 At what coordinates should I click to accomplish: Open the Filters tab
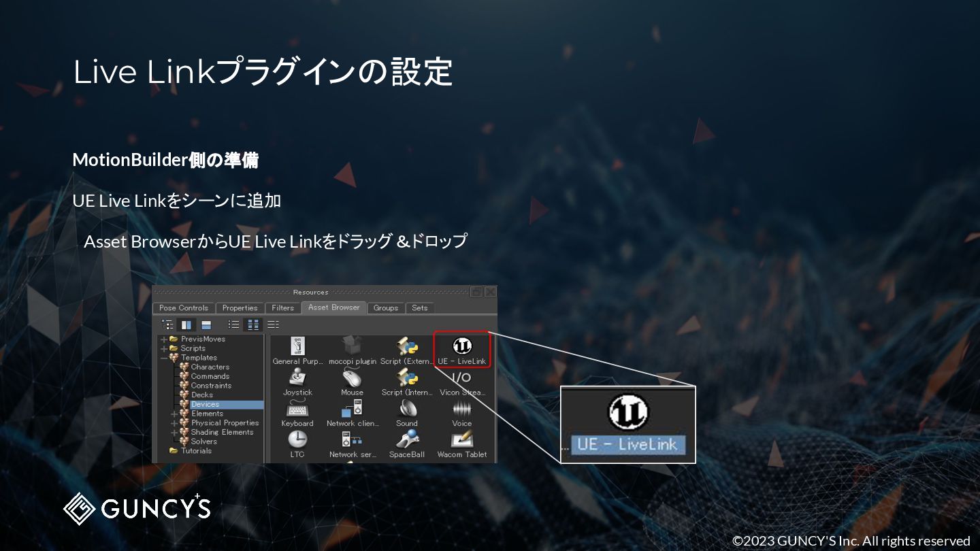(x=283, y=308)
